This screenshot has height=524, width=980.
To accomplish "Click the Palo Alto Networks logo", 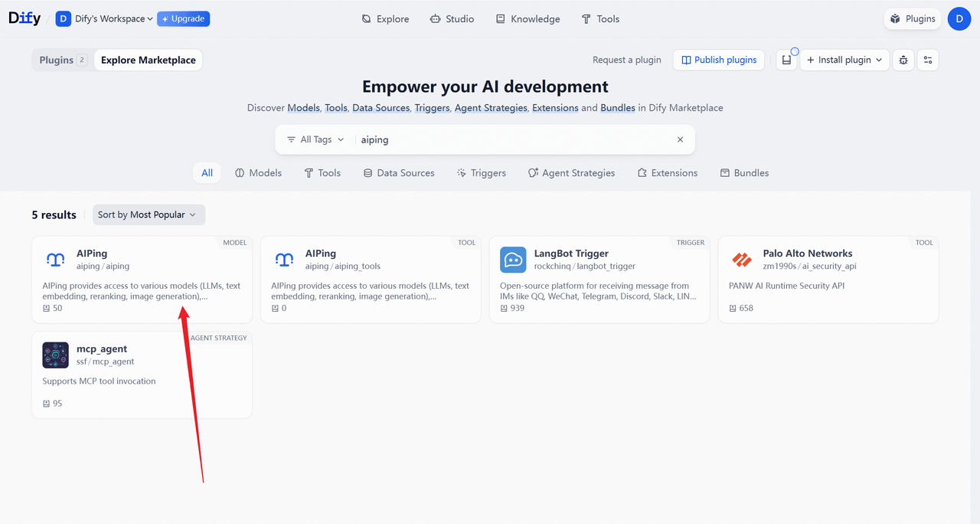I will coord(742,260).
